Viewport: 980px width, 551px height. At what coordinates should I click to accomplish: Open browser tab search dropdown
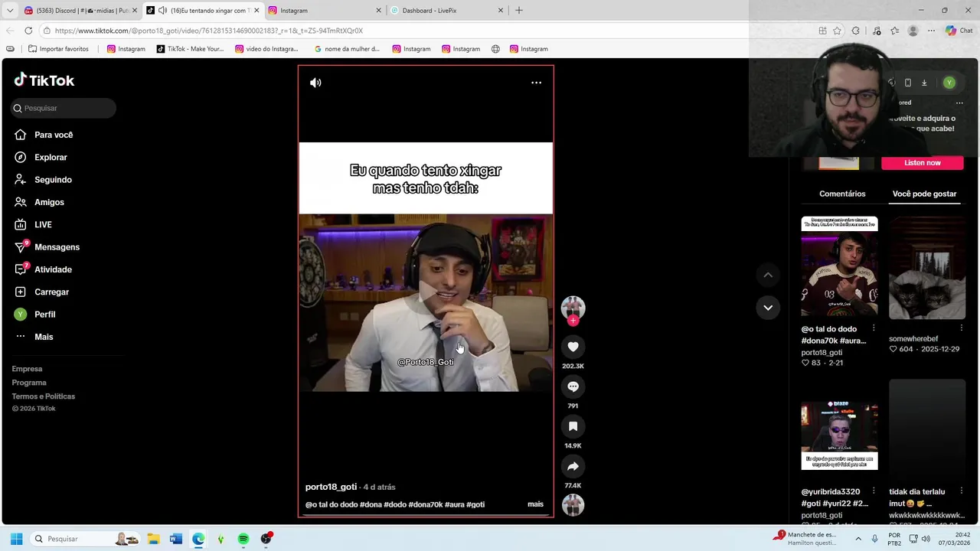[10, 11]
